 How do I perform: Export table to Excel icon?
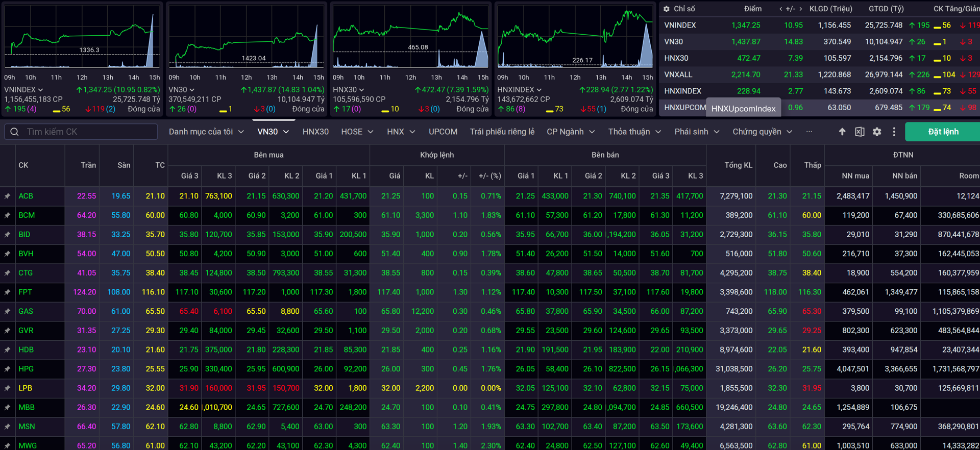coord(860,132)
